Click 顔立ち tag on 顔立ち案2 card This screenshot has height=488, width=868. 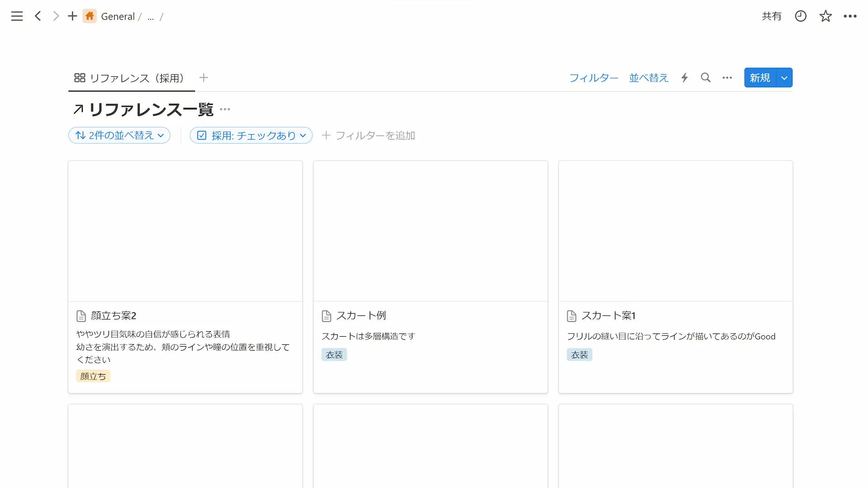[x=93, y=376]
